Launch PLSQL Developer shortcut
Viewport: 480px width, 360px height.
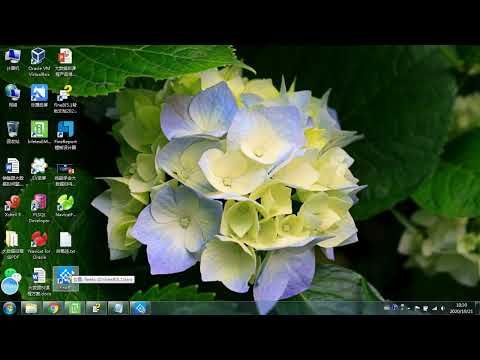[x=39, y=208]
